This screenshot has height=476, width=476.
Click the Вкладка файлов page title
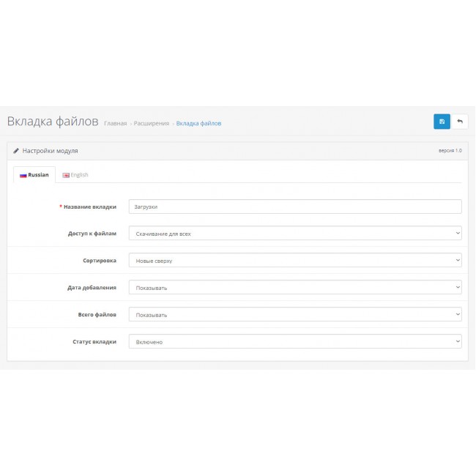pyautogui.click(x=52, y=122)
